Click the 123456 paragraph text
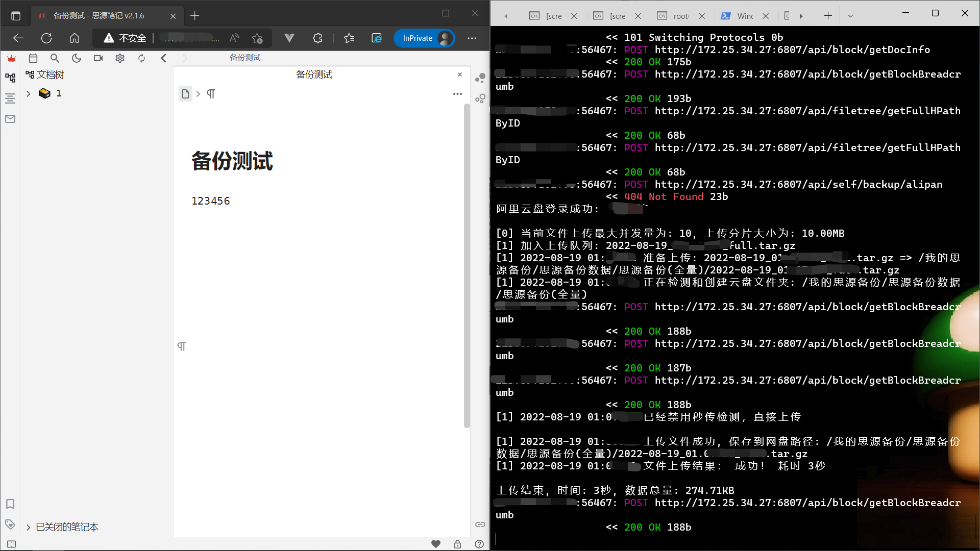This screenshot has width=980, height=551. (x=211, y=201)
